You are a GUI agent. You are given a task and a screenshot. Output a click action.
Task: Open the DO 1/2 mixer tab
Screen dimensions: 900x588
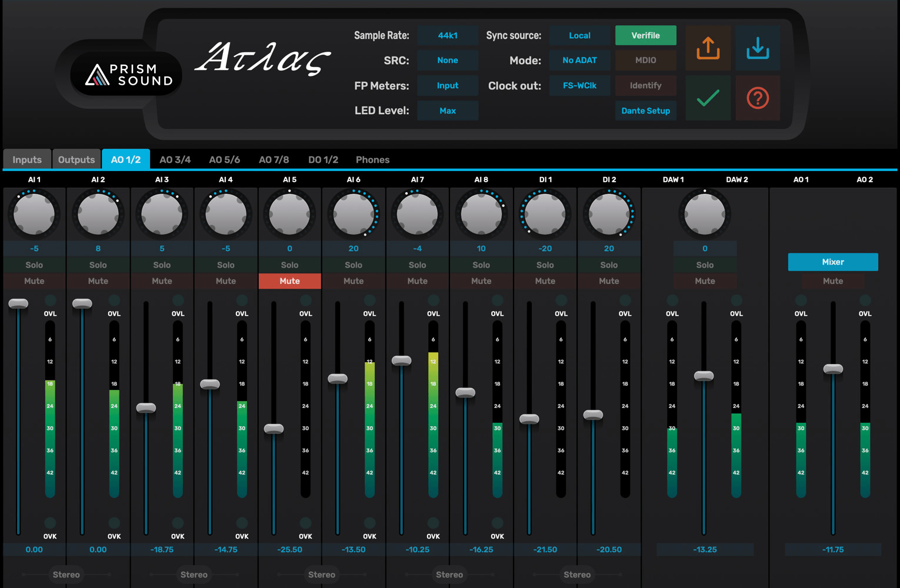pyautogui.click(x=324, y=159)
